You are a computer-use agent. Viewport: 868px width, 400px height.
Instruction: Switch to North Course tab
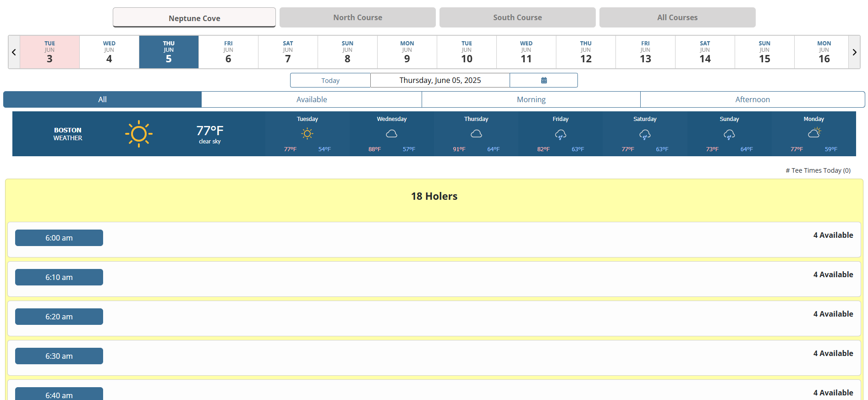point(357,17)
